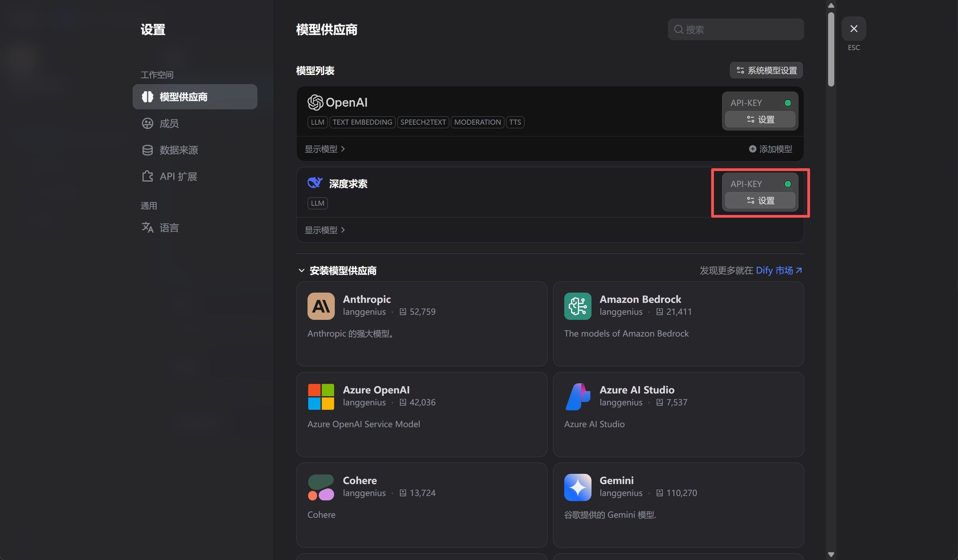Open the 成员 settings tab

click(x=195, y=123)
